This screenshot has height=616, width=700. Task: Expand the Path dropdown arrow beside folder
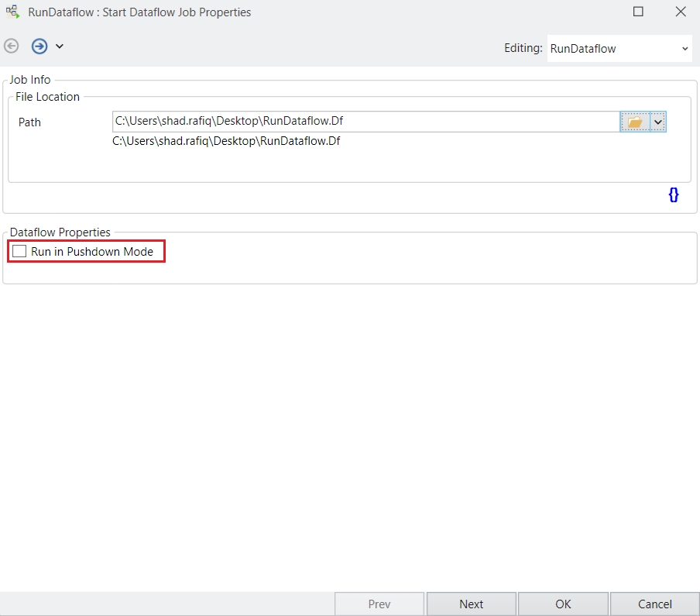pyautogui.click(x=658, y=122)
